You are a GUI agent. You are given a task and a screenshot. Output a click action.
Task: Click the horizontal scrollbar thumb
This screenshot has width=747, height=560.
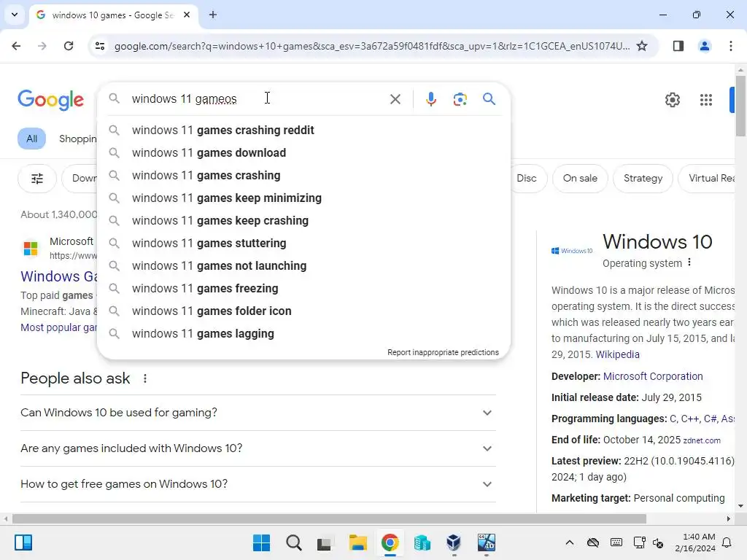[329, 518]
